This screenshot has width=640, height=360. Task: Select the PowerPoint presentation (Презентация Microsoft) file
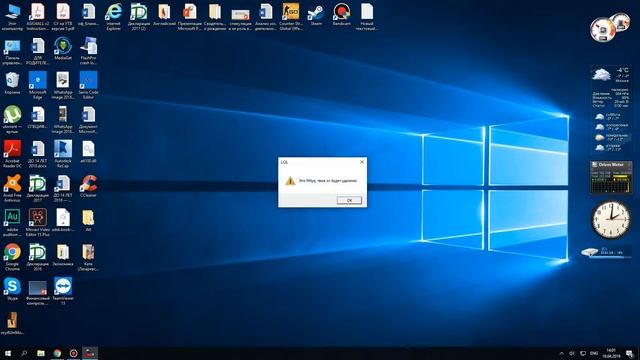(189, 17)
